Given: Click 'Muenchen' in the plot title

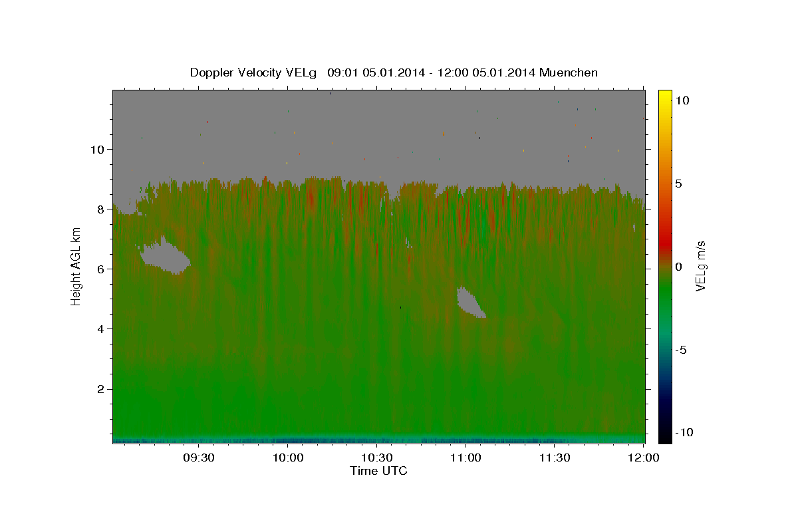Looking at the screenshot, I should click(x=569, y=72).
